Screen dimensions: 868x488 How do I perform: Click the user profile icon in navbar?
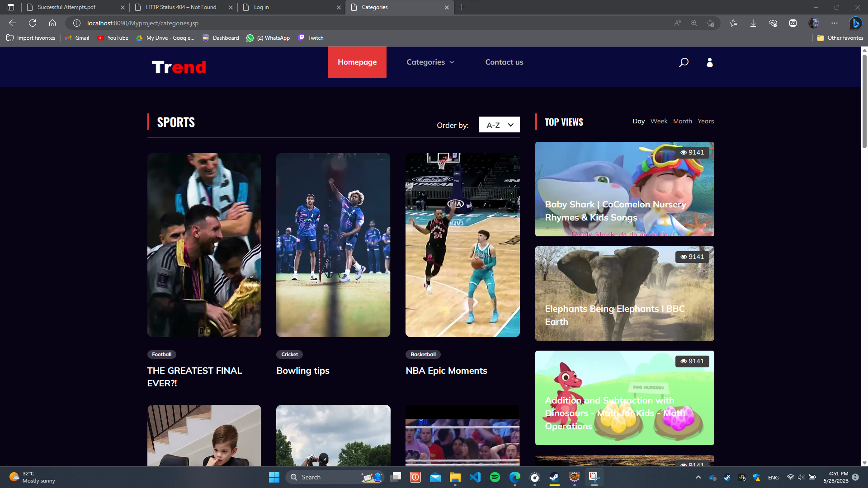point(709,62)
